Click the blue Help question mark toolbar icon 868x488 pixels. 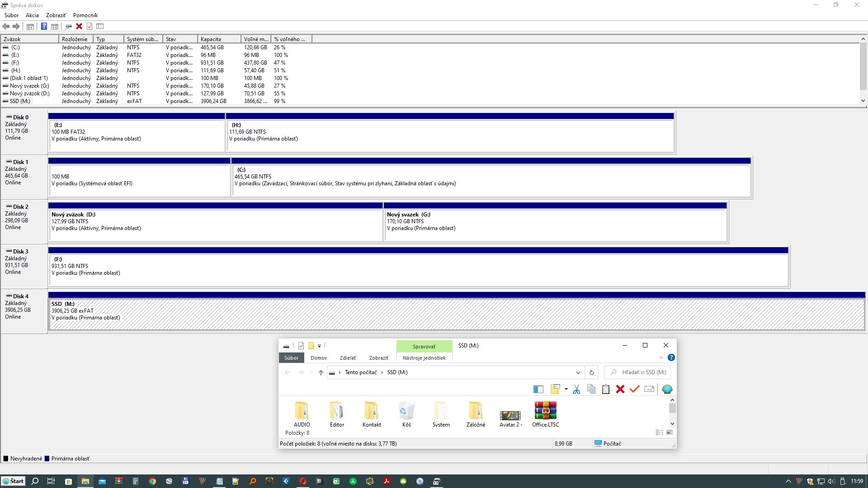point(44,26)
